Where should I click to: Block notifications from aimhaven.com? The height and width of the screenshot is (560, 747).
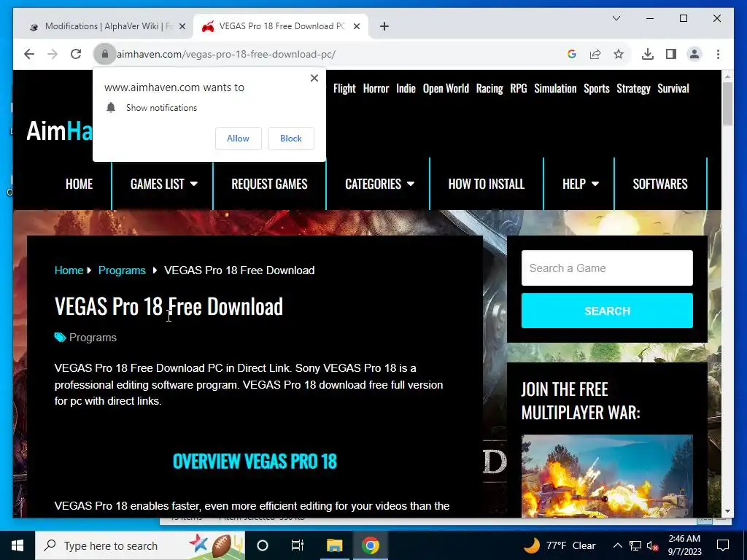pyautogui.click(x=290, y=139)
